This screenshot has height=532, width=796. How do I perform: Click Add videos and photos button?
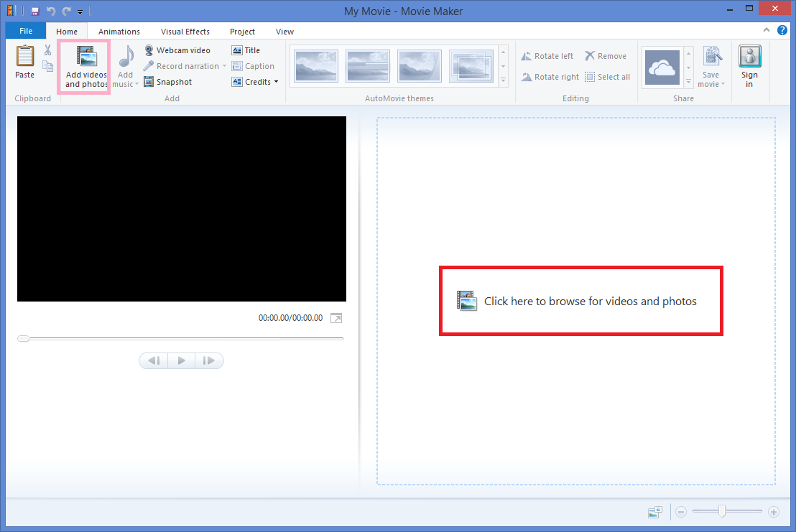[x=85, y=67]
